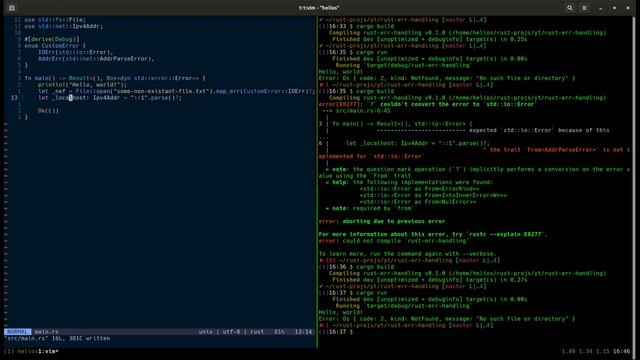Click the println!("Hello, world!") line in vim
This screenshot has height=360, width=640.
[82, 84]
